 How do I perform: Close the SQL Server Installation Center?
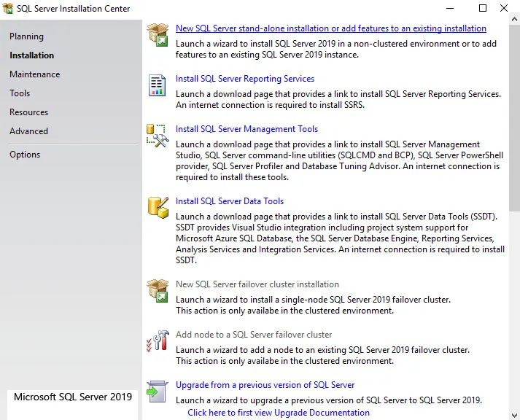click(x=504, y=8)
